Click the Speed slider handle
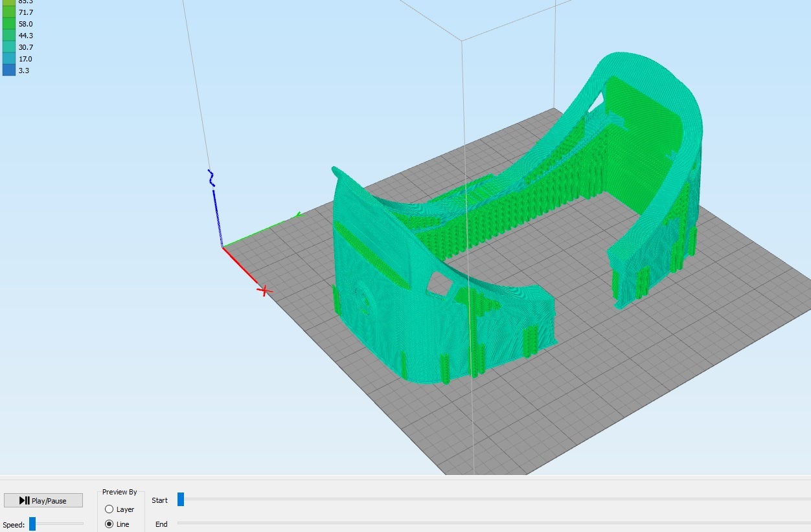 pos(32,524)
